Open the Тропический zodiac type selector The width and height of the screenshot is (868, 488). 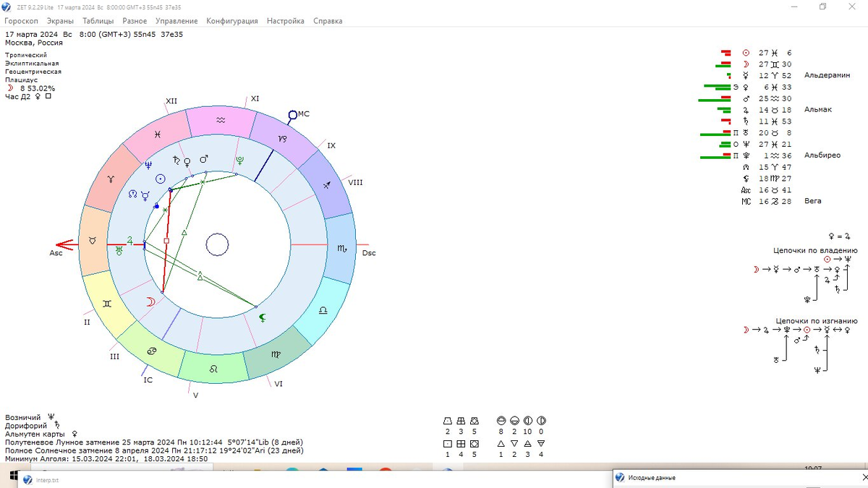tap(26, 55)
